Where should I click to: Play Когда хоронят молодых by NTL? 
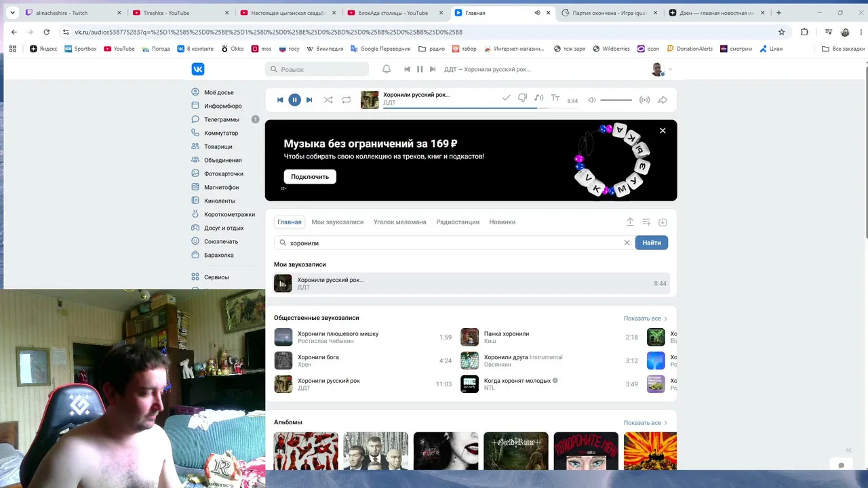(549, 384)
